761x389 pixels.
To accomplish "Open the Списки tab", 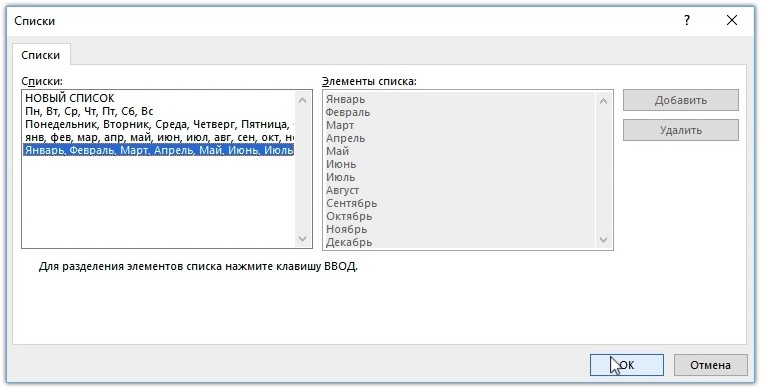I will (x=41, y=55).
